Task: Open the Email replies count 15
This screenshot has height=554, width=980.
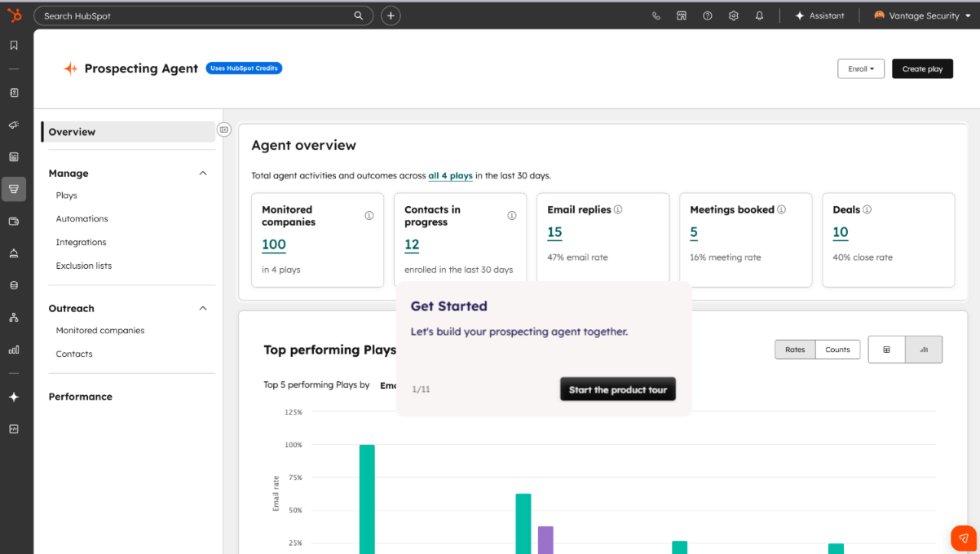Action: (x=554, y=232)
